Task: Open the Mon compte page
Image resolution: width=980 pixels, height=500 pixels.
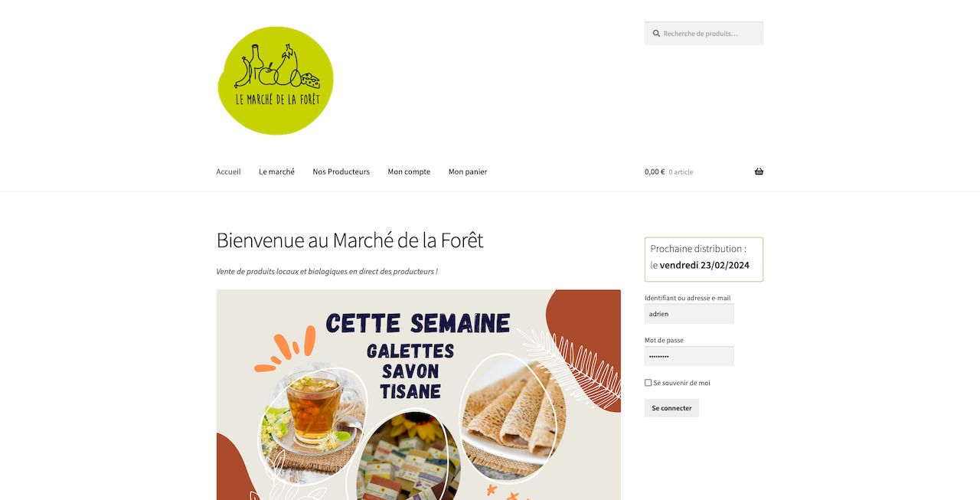Action: [409, 172]
